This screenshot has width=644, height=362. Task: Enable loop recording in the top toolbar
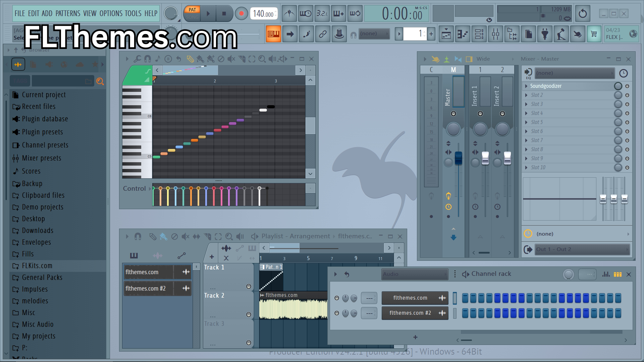point(355,13)
